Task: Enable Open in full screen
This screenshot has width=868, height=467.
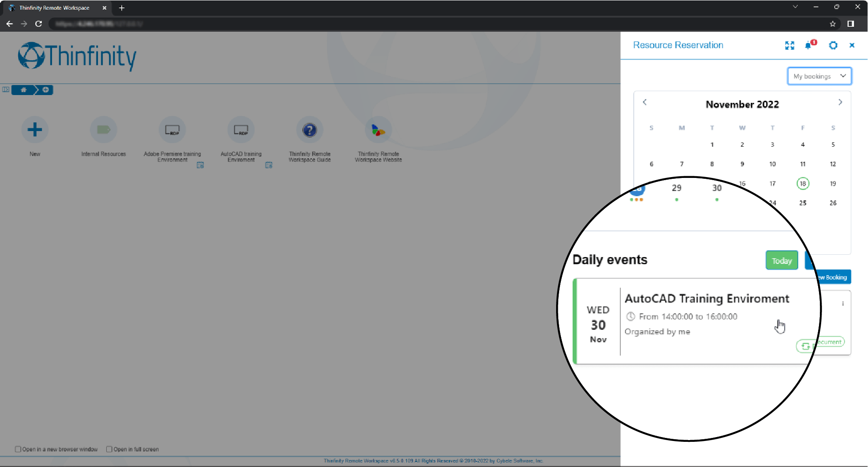Action: pyautogui.click(x=109, y=449)
